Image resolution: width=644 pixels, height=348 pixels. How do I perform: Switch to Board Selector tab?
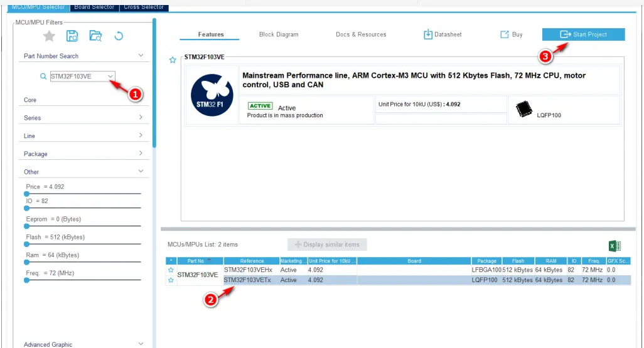coord(94,6)
